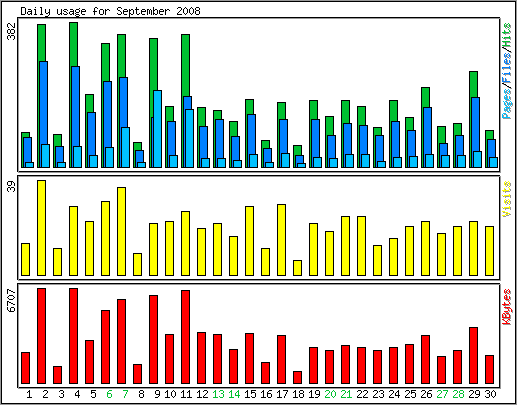517x405 pixels.
Task: Click the red KBytes bar for day 29
Action: (474, 355)
